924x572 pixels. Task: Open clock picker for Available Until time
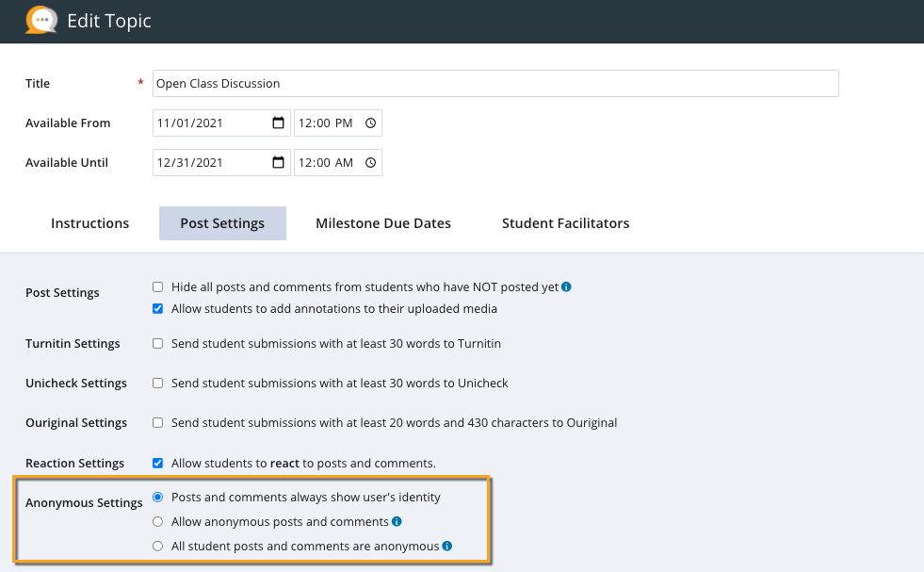tap(370, 163)
